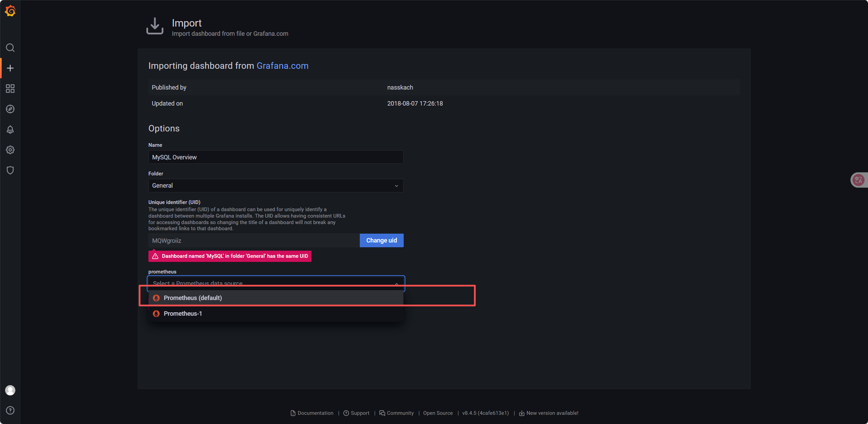Click the Name field with MySQL Overview
Viewport: 868px width, 424px height.
(276, 157)
